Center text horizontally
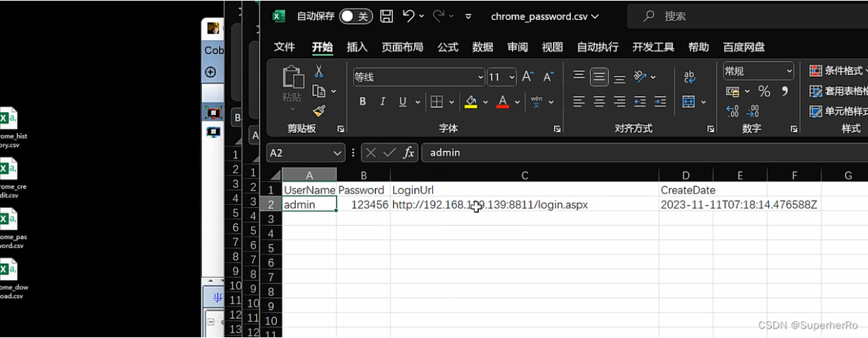This screenshot has width=868, height=338. (599, 101)
